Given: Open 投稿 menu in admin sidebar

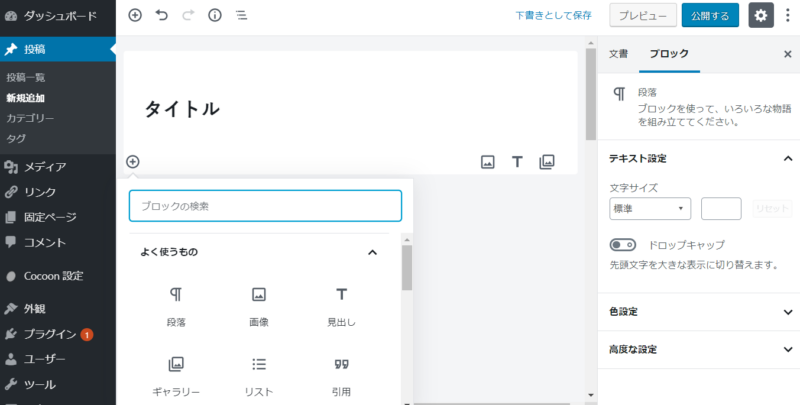Looking at the screenshot, I should 58,49.
